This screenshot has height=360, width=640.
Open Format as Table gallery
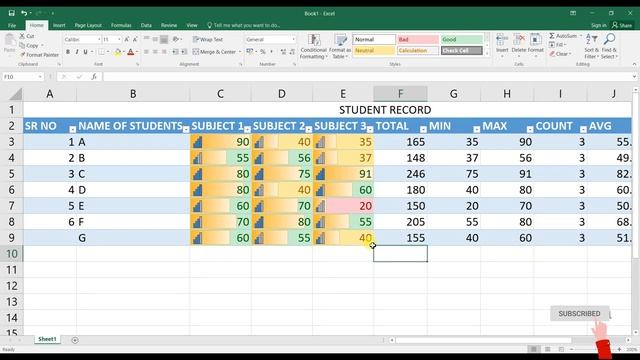340,46
